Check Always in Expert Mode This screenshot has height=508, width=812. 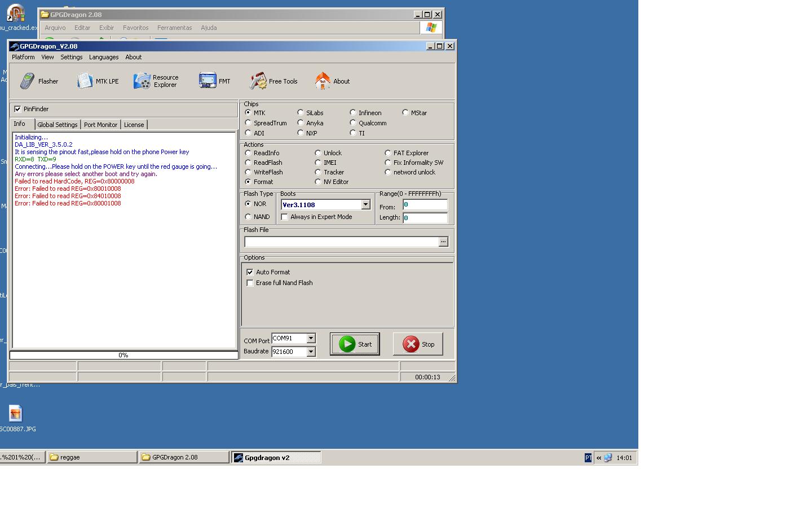pyautogui.click(x=284, y=217)
